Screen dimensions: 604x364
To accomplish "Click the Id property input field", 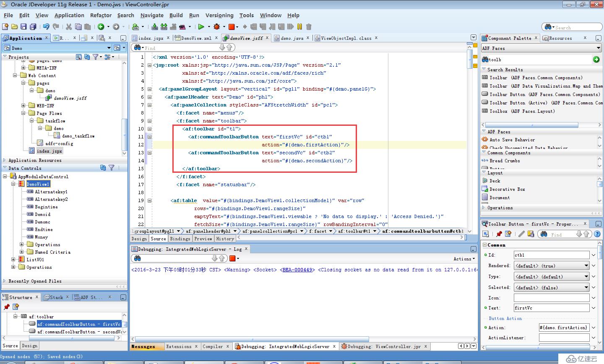I will click(x=552, y=255).
